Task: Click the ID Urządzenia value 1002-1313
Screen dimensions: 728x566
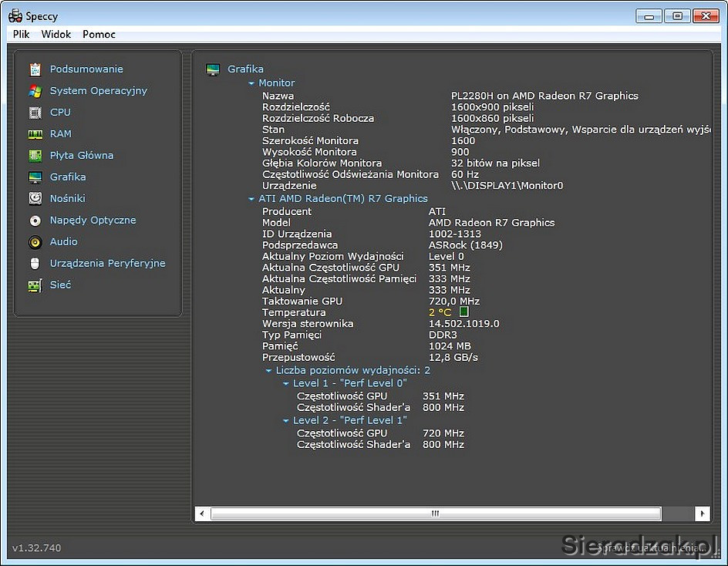Action: point(454,234)
